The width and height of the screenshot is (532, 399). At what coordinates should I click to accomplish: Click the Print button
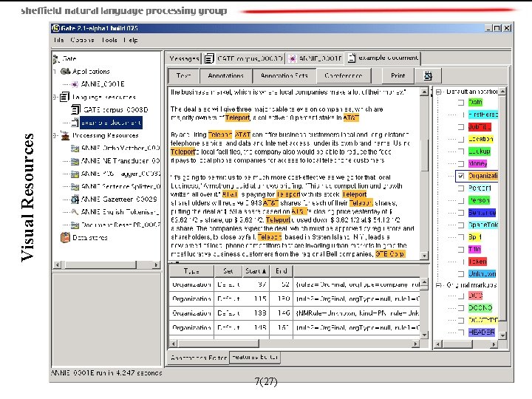coord(398,75)
